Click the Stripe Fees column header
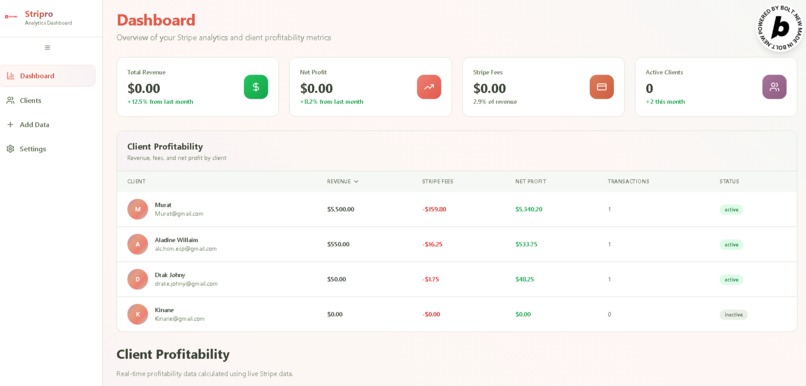The image size is (806, 386). (437, 181)
